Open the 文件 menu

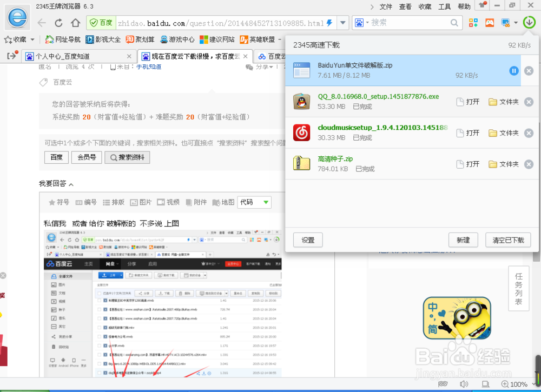386,6
